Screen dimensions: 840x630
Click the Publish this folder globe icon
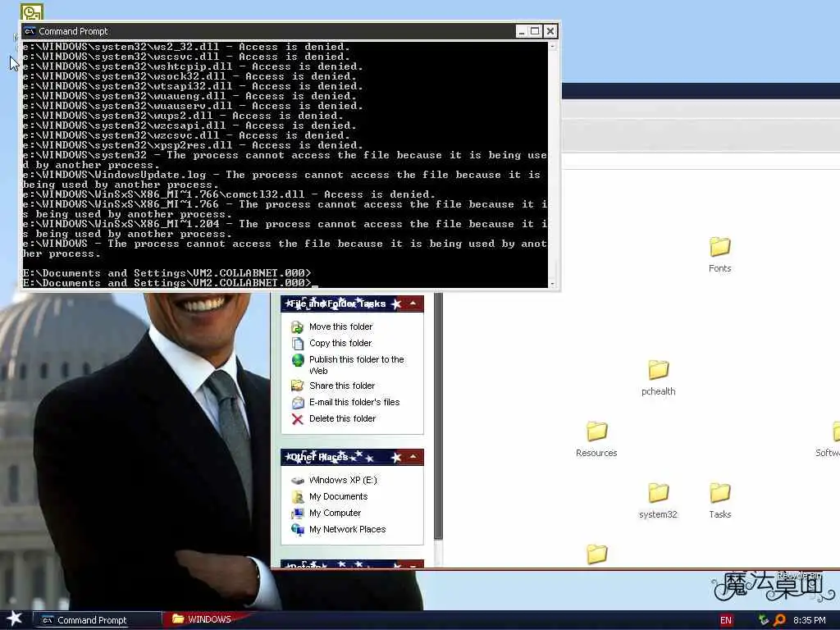pyautogui.click(x=298, y=360)
